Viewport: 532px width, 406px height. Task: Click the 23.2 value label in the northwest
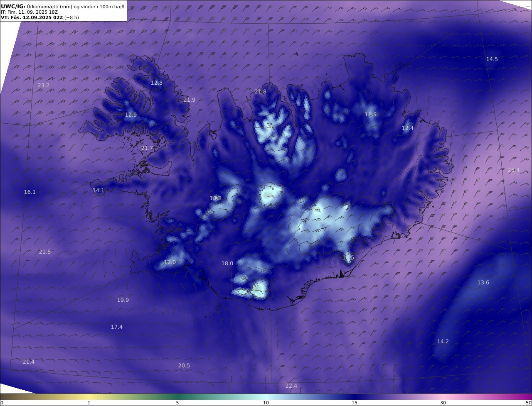point(44,86)
